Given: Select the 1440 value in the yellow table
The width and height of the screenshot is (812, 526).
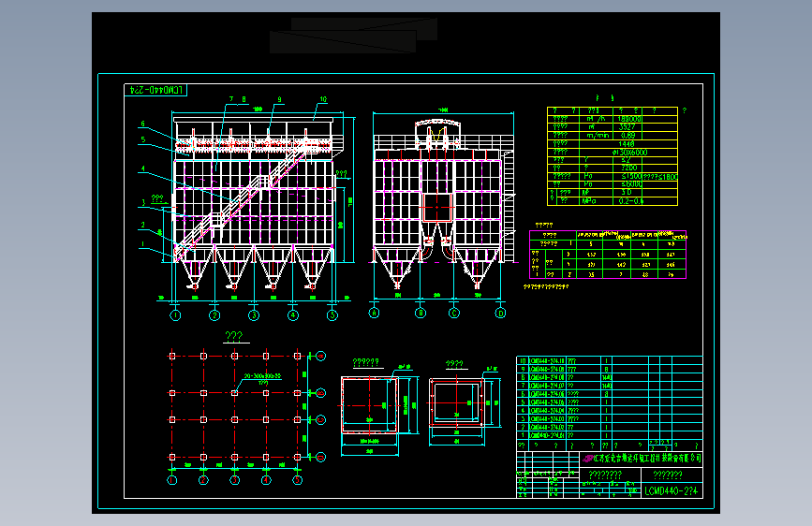Looking at the screenshot, I should (x=626, y=144).
